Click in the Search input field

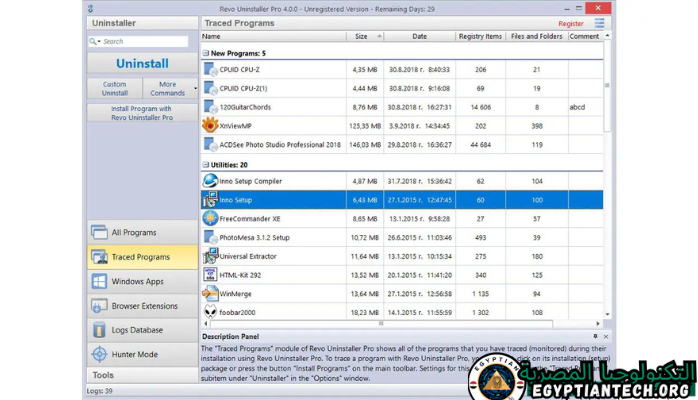143,41
